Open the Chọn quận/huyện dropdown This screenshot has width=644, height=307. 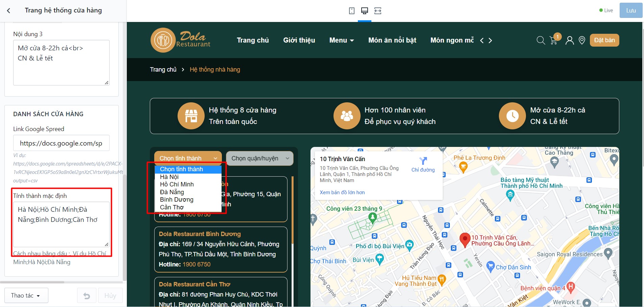[x=260, y=158]
